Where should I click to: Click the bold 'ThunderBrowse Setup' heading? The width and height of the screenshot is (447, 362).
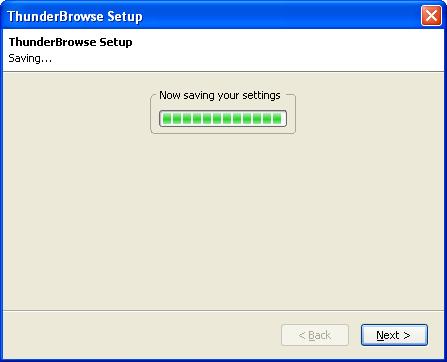tap(71, 42)
